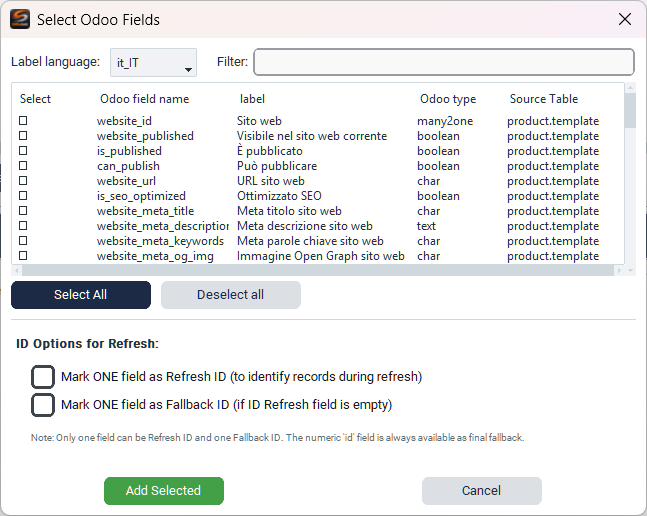Check the website_url field checkbox
Image resolution: width=647 pixels, height=516 pixels.
[23, 181]
